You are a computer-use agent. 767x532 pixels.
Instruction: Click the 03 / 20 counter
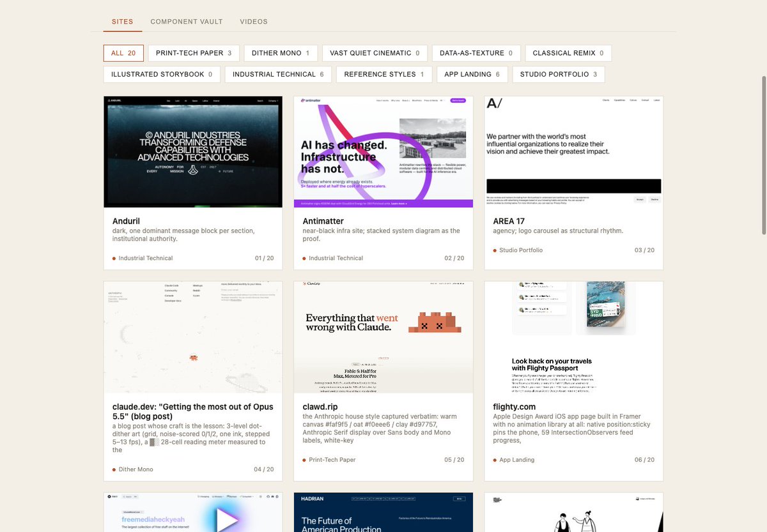click(644, 250)
